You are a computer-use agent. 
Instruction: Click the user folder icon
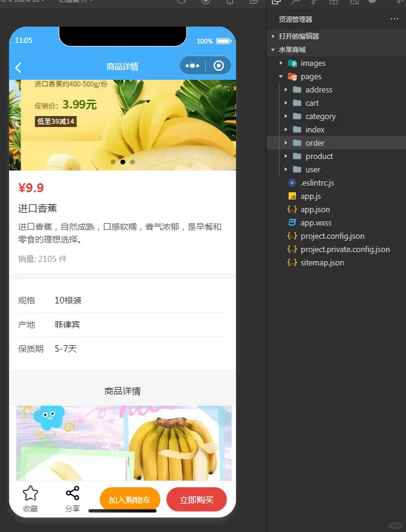[297, 169]
